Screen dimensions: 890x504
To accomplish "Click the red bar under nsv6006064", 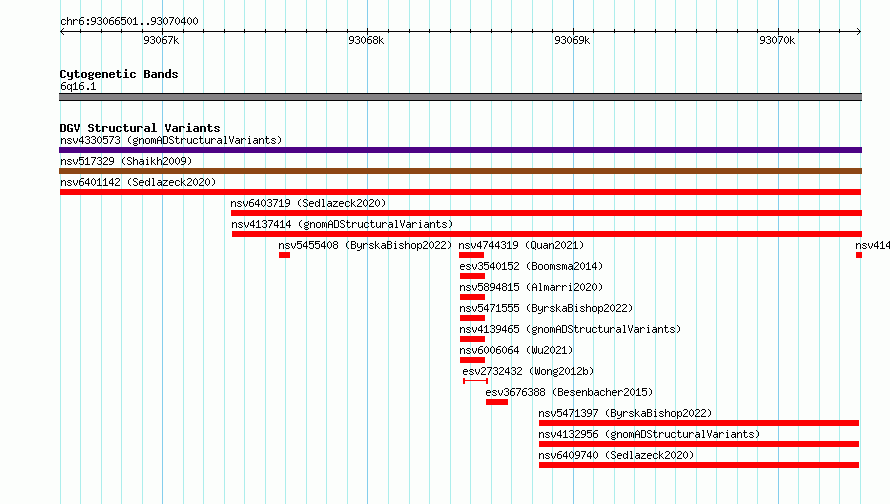I will coord(472,360).
